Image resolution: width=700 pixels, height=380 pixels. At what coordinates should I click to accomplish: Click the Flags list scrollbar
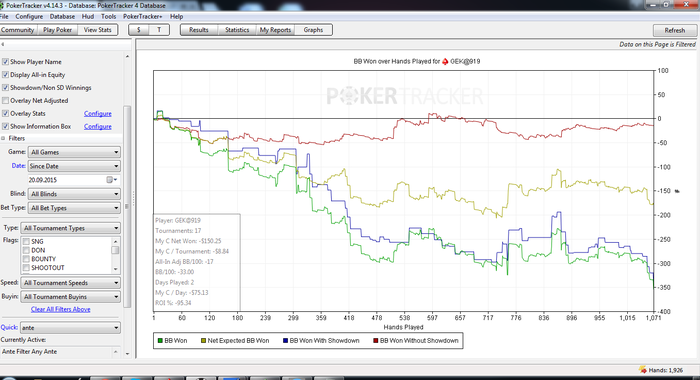click(x=116, y=255)
